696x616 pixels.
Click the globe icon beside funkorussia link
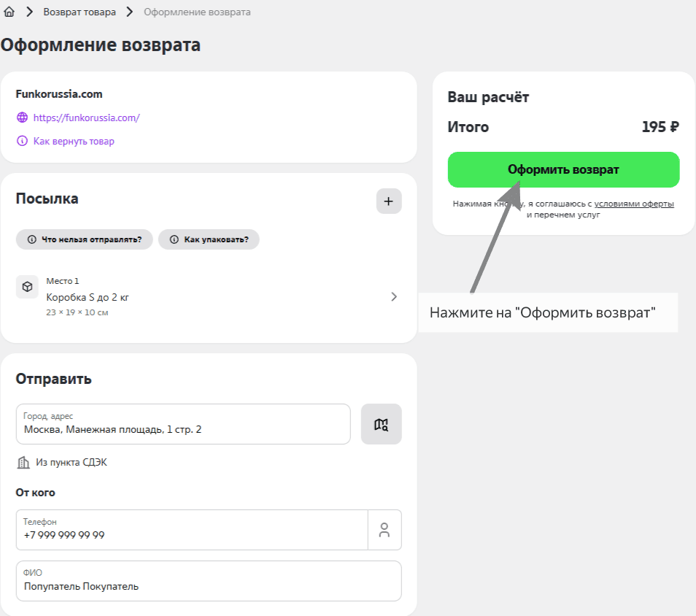pos(22,118)
